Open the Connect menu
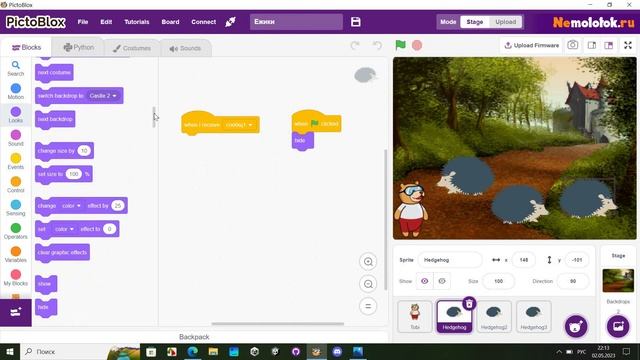This screenshot has height=360, width=640. [x=203, y=22]
